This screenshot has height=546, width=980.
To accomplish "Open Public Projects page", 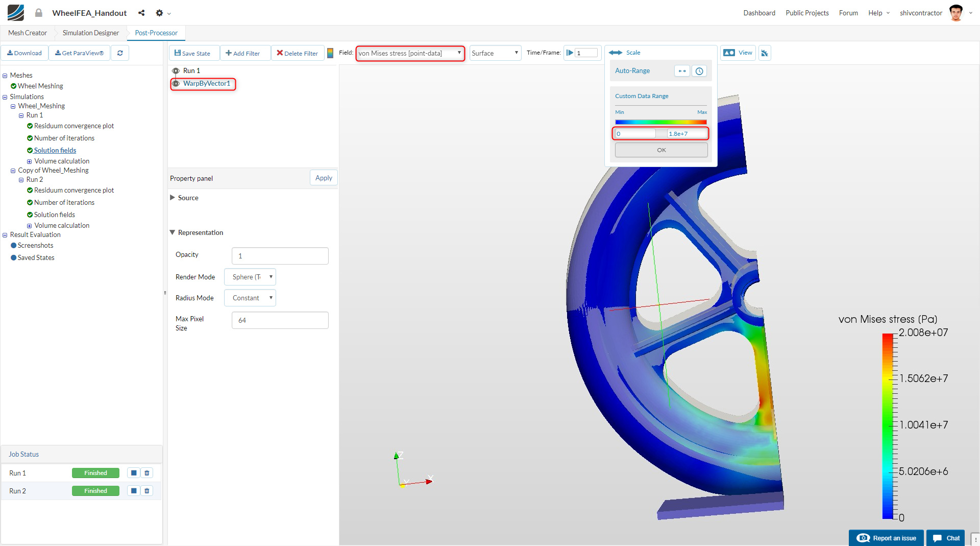I will pos(807,13).
